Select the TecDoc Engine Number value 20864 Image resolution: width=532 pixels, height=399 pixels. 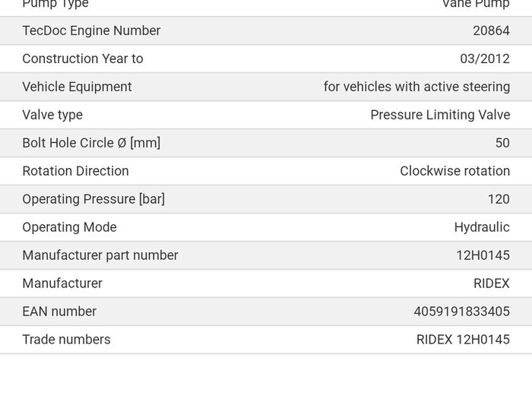pos(491,30)
